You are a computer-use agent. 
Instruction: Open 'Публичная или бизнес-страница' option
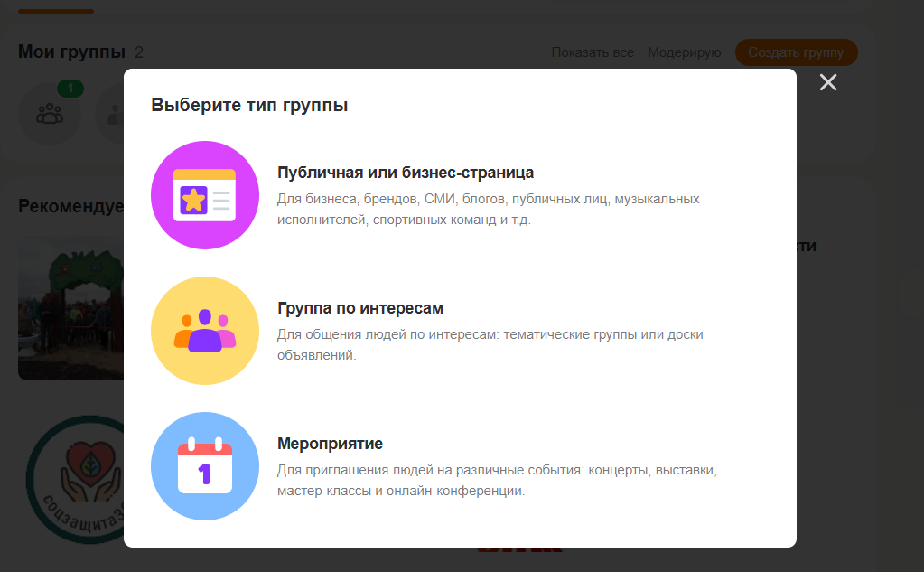click(x=406, y=173)
